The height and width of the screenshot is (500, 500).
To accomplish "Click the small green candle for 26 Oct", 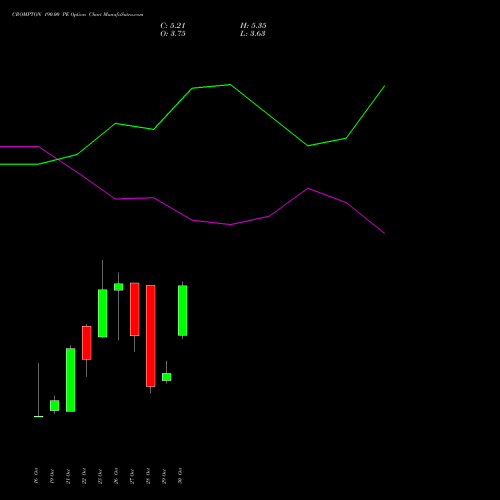I will [x=119, y=287].
